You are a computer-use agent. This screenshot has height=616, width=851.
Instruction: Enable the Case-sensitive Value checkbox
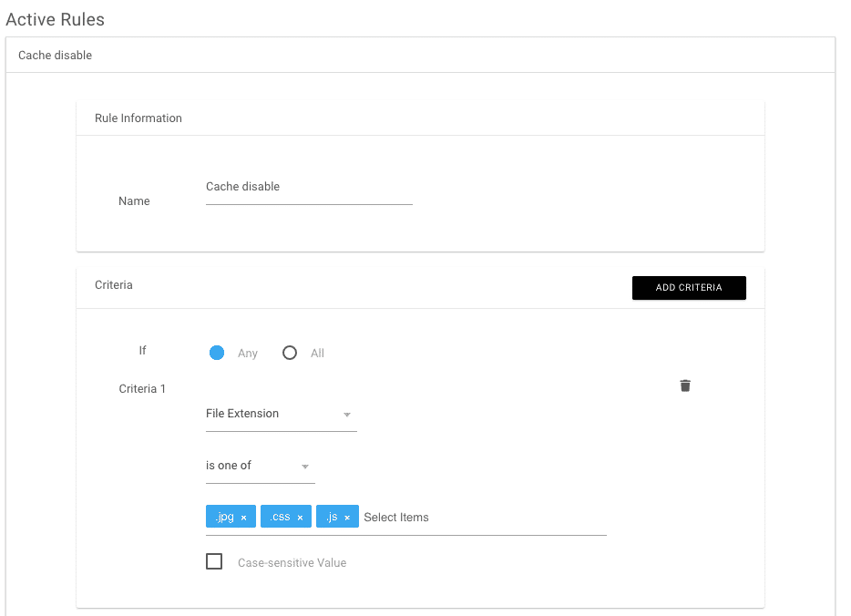pyautogui.click(x=214, y=561)
